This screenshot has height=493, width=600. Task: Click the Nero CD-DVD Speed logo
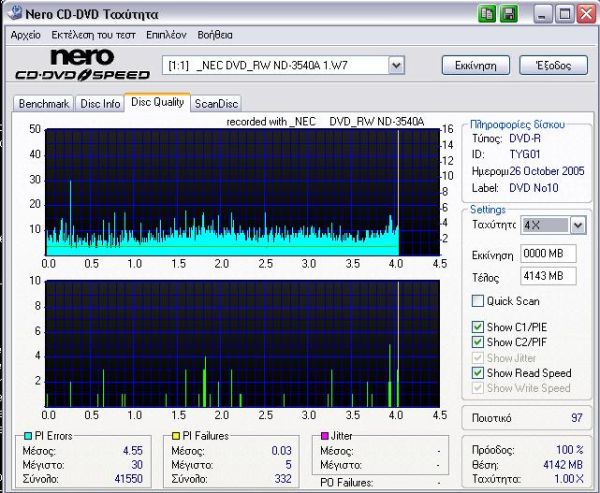82,65
